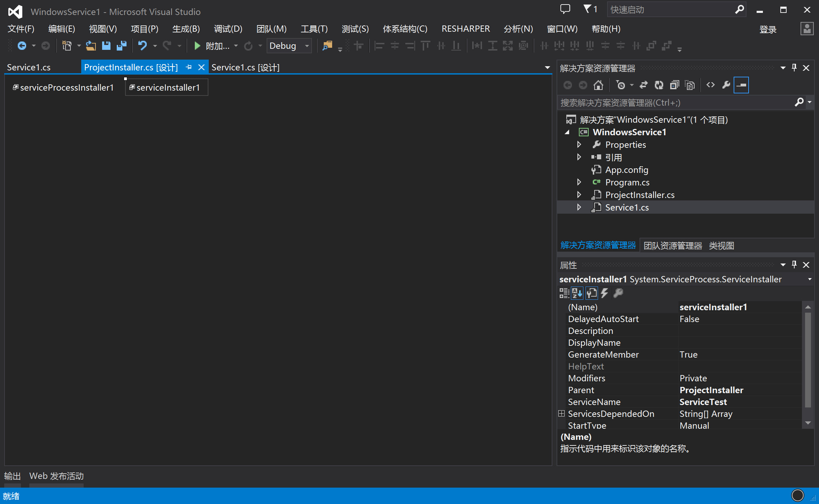Toggle Categorized view in Properties panel
This screenshot has width=819, height=504.
pos(564,293)
